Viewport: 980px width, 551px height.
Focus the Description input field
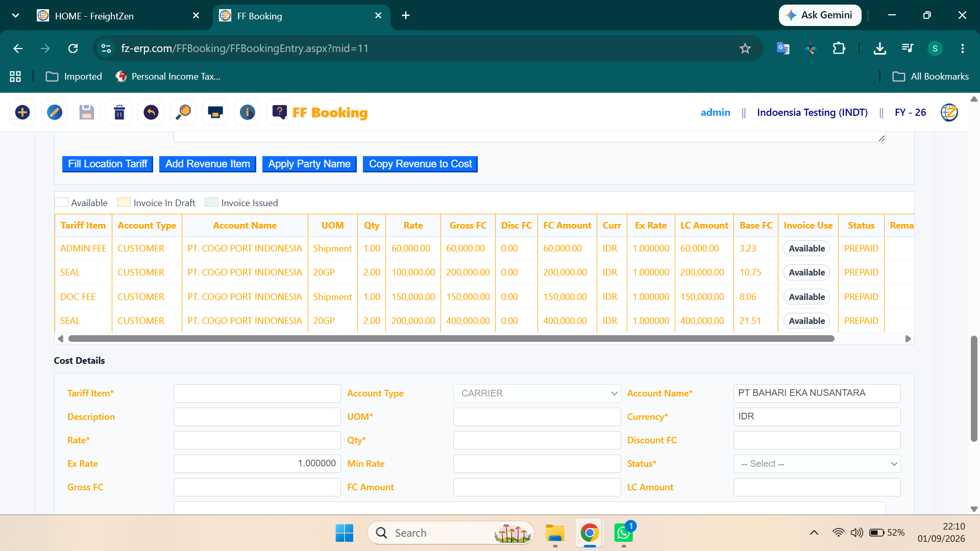click(257, 417)
